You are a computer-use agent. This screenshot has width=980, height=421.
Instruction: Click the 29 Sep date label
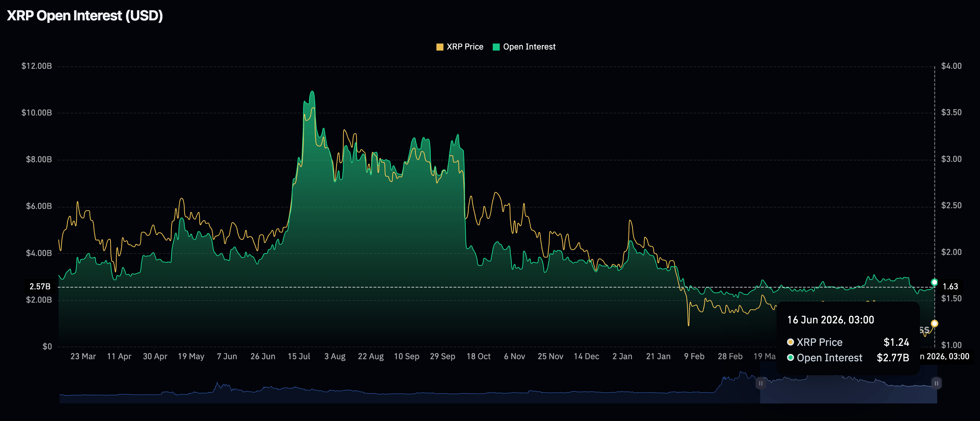[442, 357]
